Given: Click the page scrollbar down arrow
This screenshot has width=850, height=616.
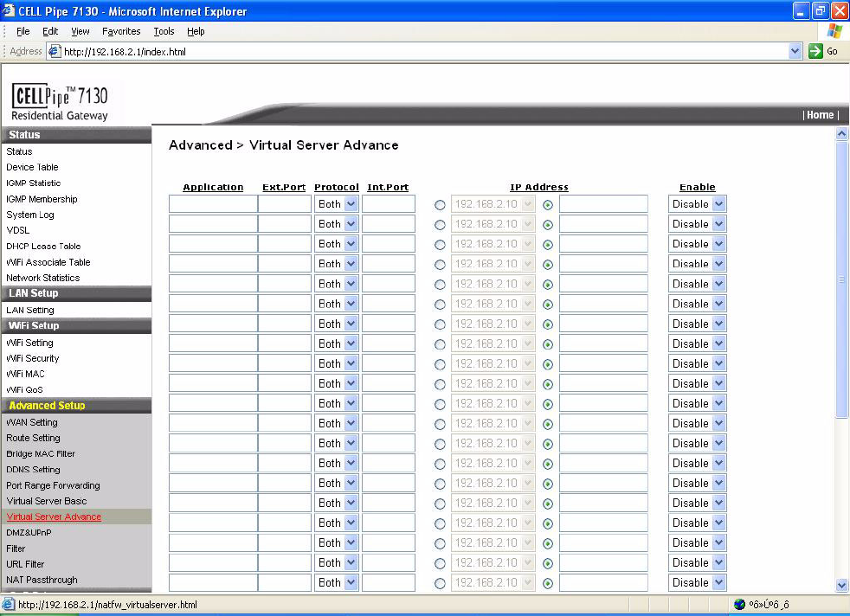Looking at the screenshot, I should 841,585.
